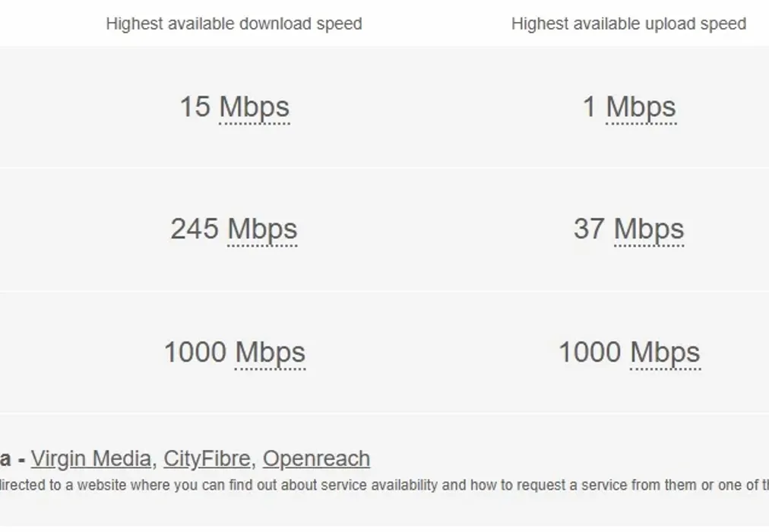
Task: Click Mbps next to 1000 download speed
Action: pyautogui.click(x=270, y=353)
